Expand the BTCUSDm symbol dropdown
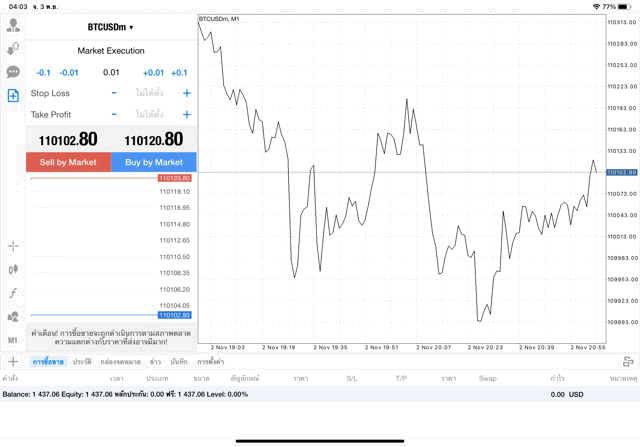640x447 pixels. 110,27
